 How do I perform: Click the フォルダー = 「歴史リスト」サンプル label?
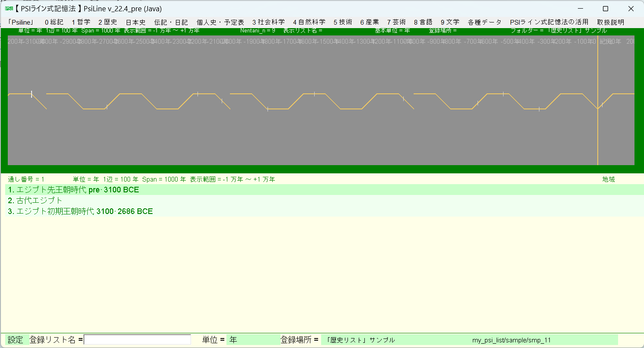point(558,31)
